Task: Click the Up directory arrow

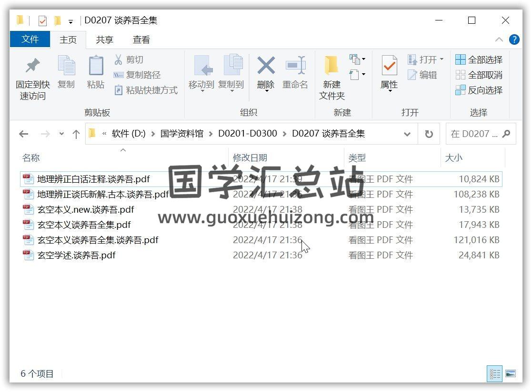Action: (76, 134)
